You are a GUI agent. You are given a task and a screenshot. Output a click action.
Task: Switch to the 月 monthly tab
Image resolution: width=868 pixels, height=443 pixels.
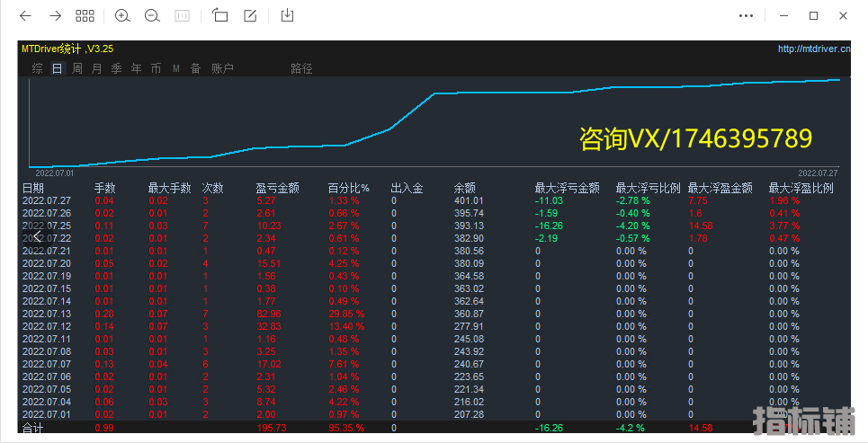[x=96, y=68]
